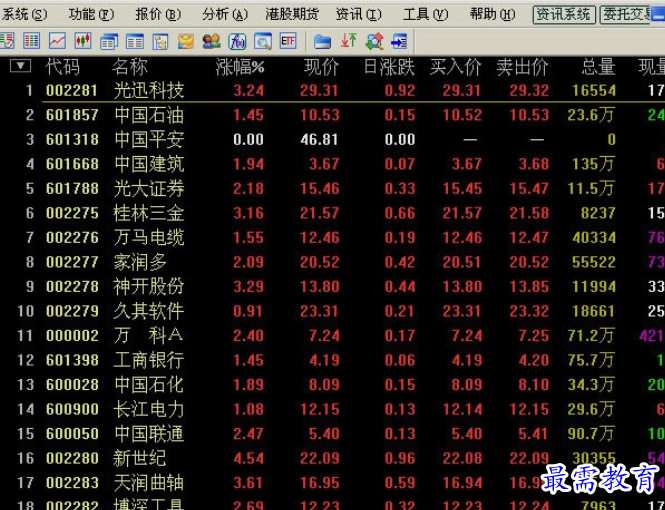The image size is (665, 510).
Task: Click the 4.54 gain of 新世纪
Action: click(x=249, y=458)
